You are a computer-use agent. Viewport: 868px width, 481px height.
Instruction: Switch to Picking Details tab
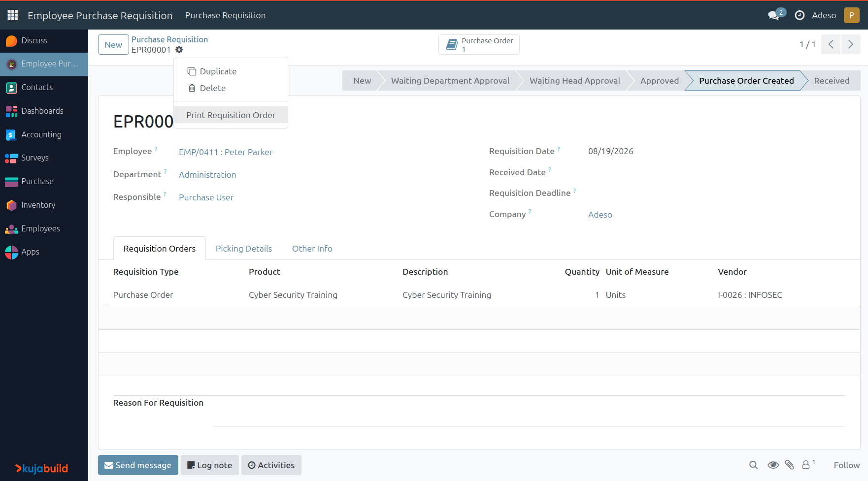tap(244, 249)
